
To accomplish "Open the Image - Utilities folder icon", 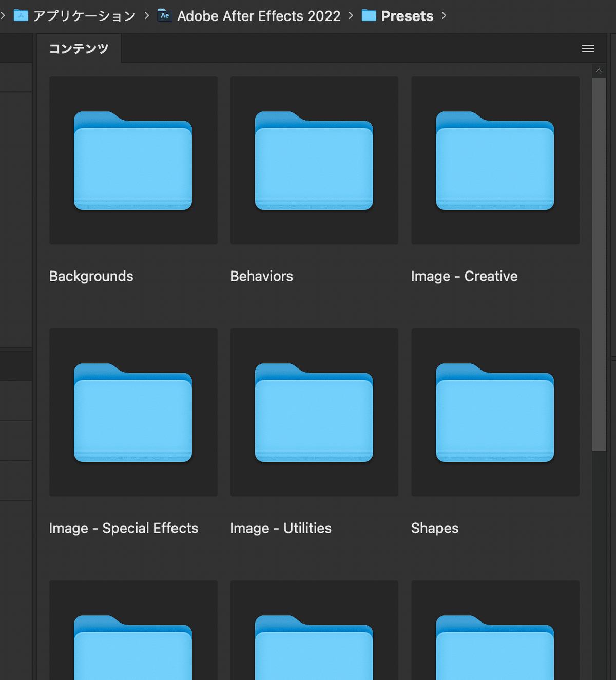I will pyautogui.click(x=314, y=413).
